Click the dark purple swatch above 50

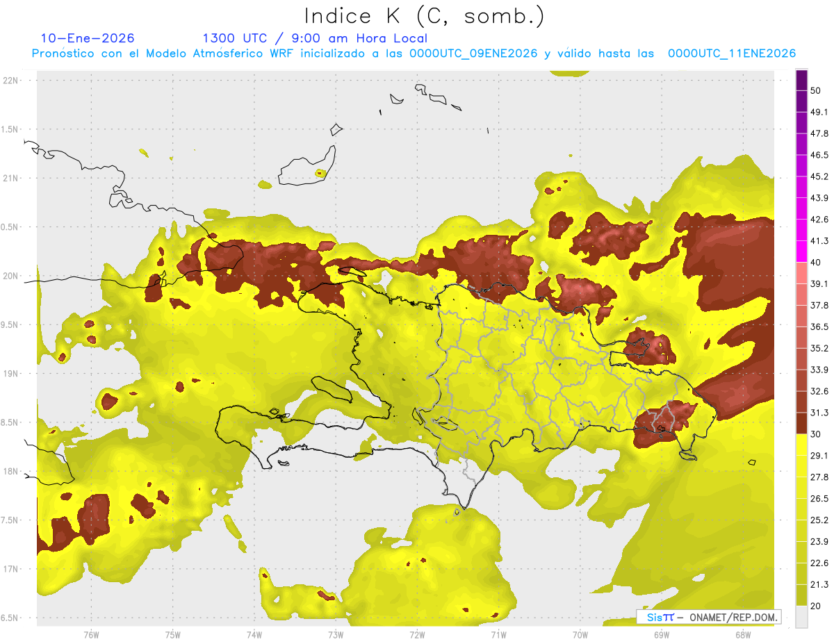pos(801,80)
